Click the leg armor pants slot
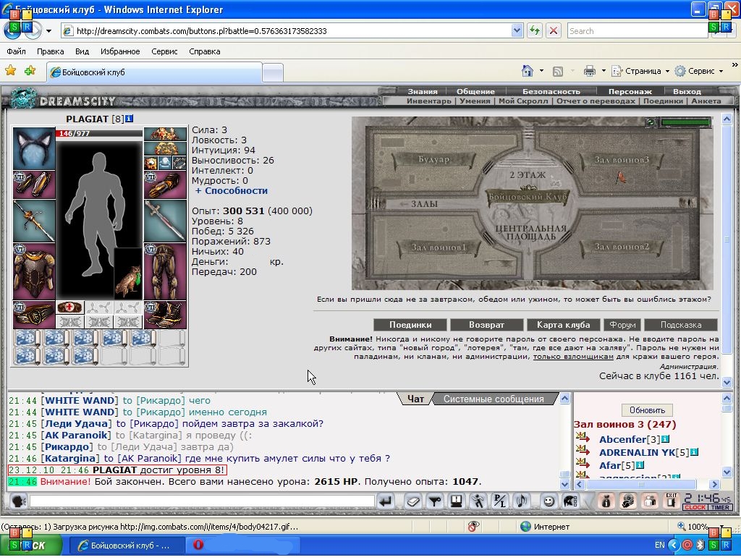Viewport: 741px width, 560px height. 165,272
